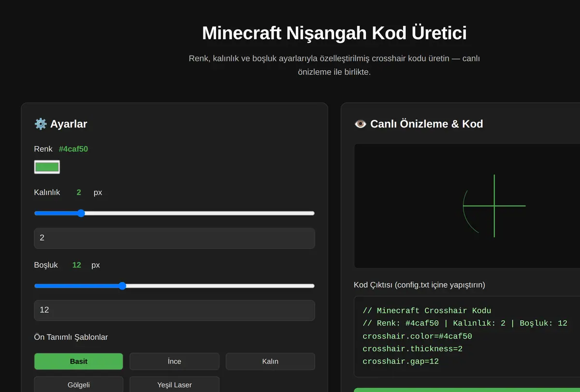Click the Kod Çıktısı label text
Image resolution: width=580 pixels, height=392 pixels.
[420, 285]
